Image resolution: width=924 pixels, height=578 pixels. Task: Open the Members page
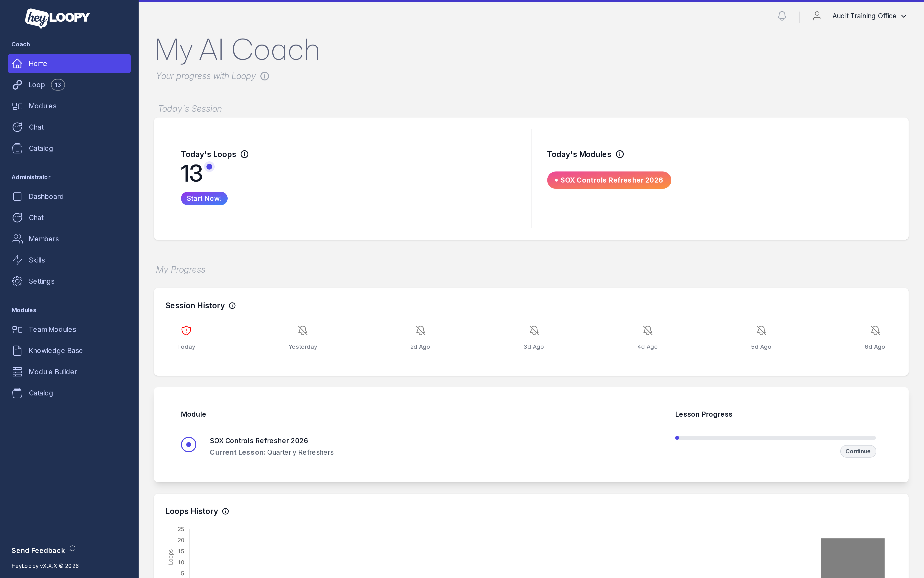coord(69,239)
